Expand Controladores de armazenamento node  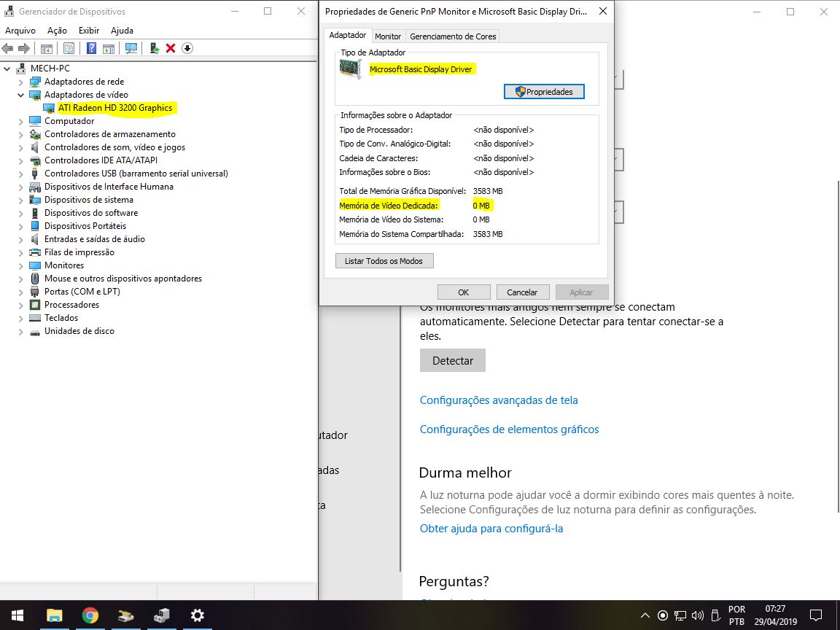pyautogui.click(x=21, y=134)
